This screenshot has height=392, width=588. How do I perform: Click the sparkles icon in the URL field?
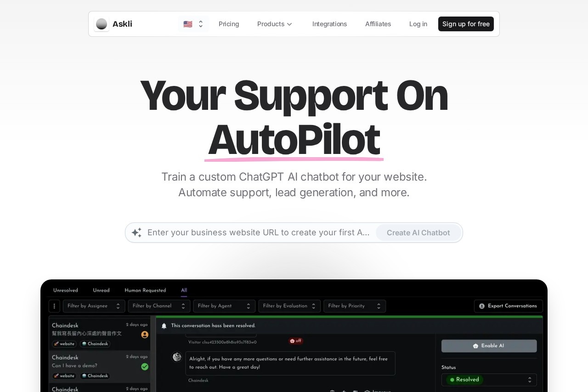[136, 233]
